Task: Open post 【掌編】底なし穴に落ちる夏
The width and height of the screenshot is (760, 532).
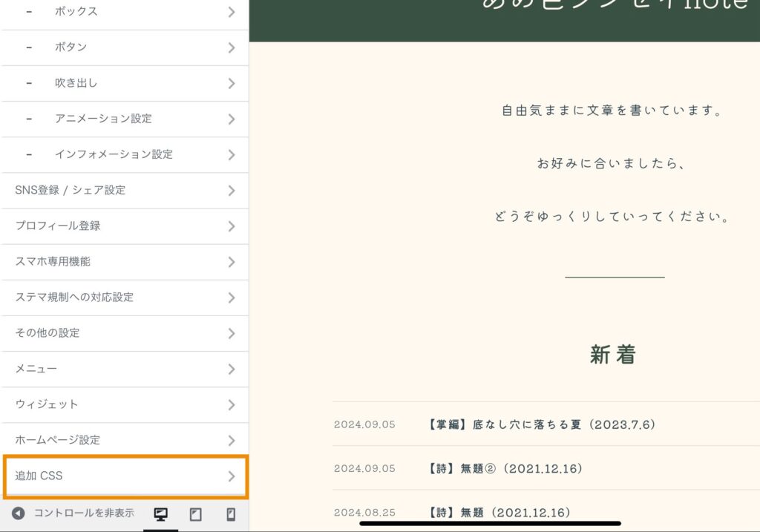Action: 541,425
